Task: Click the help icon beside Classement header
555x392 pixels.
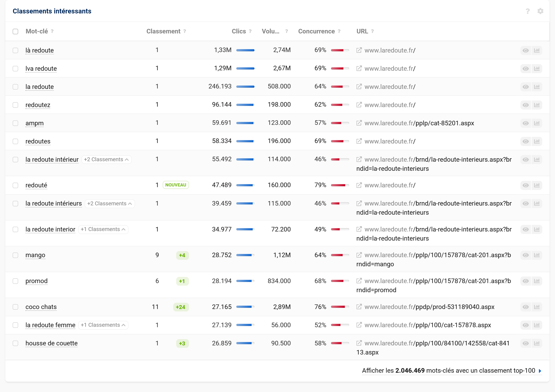Action: [185, 31]
